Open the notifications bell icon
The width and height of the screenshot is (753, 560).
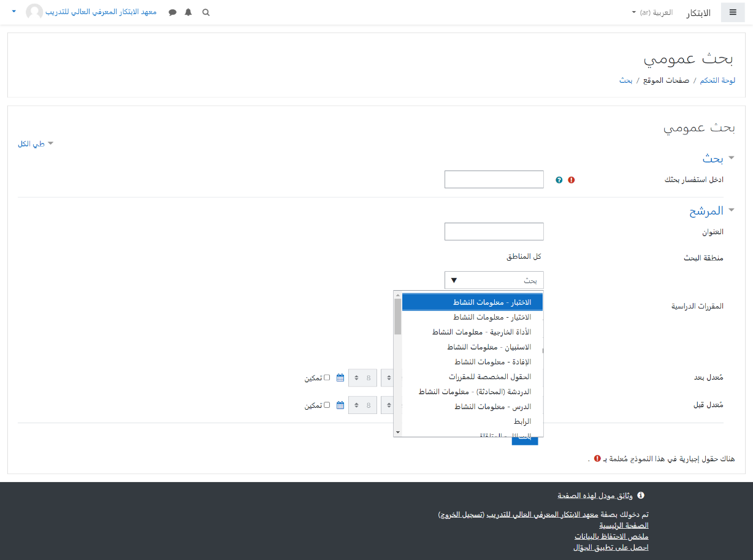point(188,12)
